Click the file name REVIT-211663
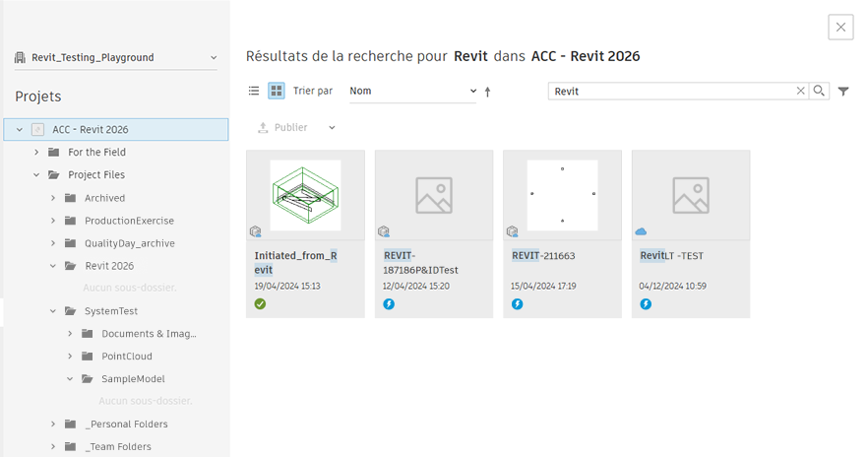 pos(543,256)
